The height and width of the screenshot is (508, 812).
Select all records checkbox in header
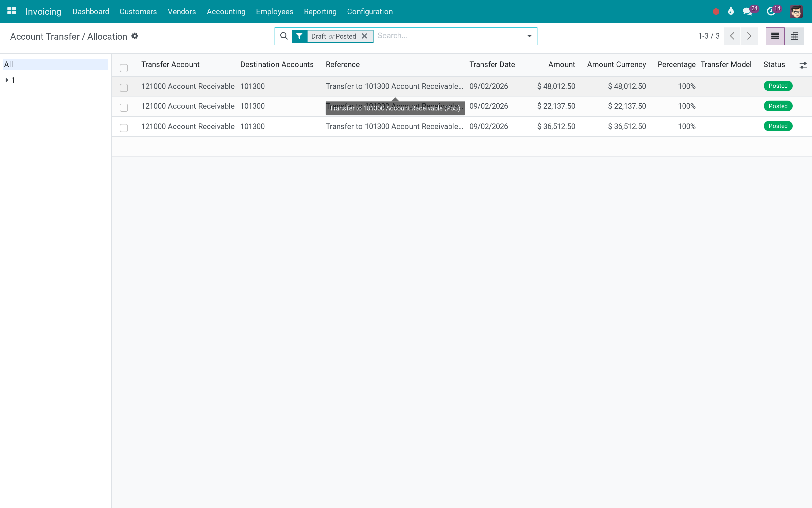point(124,68)
